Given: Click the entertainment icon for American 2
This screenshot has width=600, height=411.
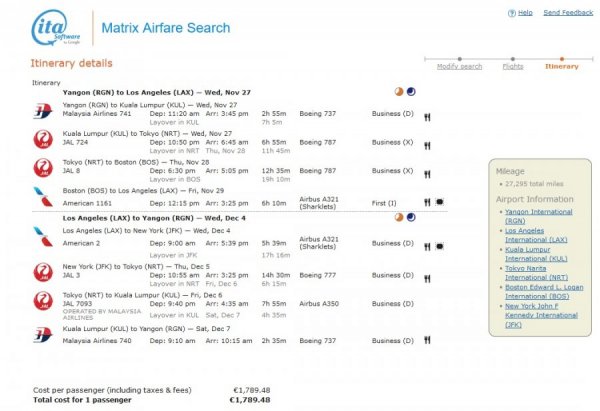Looking at the screenshot, I should pos(440,246).
